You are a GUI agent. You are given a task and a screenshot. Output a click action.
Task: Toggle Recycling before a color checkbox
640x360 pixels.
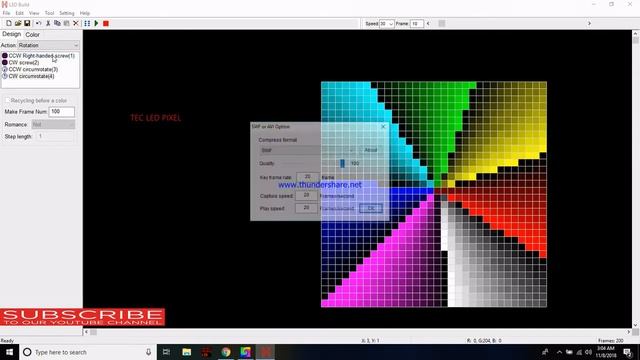point(7,100)
